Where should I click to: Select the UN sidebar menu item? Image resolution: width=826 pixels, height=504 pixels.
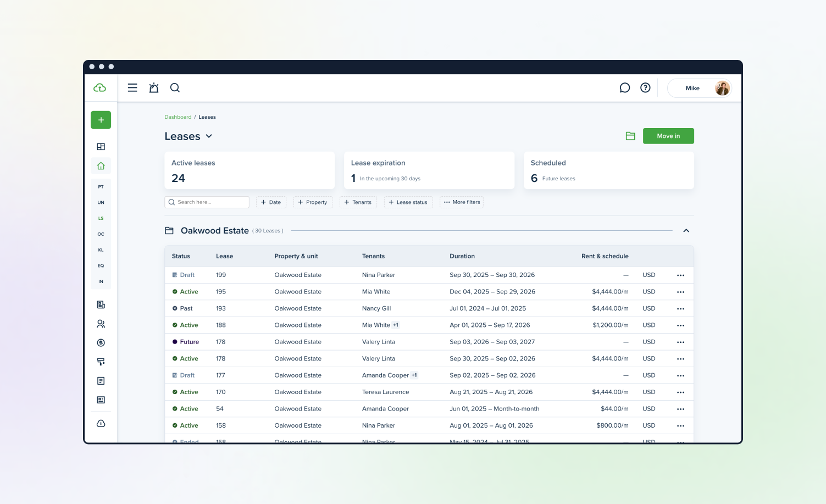pos(101,203)
